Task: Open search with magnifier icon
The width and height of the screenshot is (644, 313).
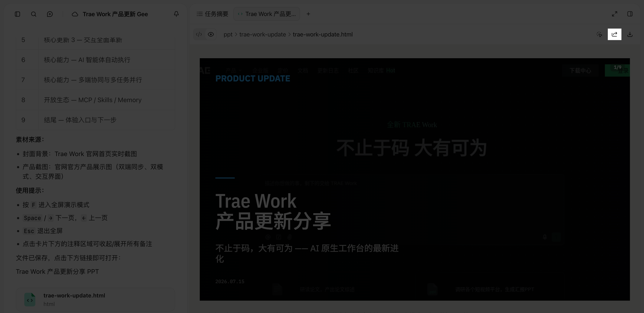Action: pyautogui.click(x=33, y=14)
